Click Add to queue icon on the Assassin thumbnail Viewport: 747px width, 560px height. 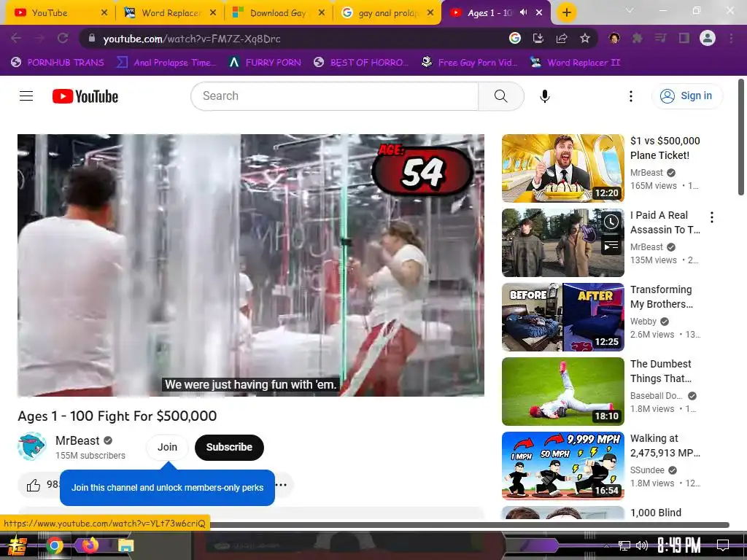point(611,246)
